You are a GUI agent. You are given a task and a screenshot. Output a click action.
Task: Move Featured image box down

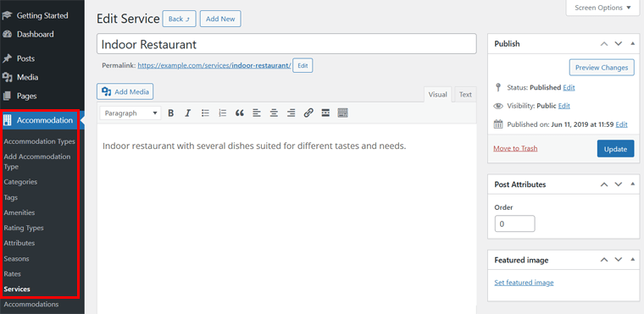coord(618,260)
